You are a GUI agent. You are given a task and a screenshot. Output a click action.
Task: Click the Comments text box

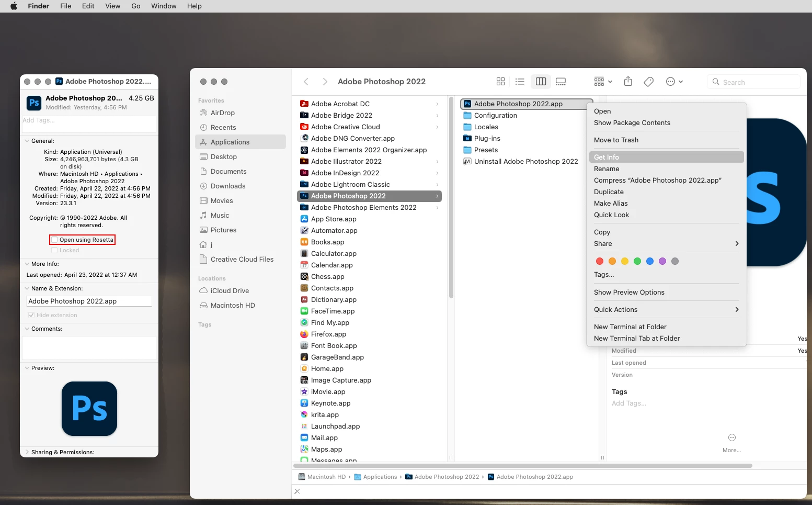tap(89, 347)
